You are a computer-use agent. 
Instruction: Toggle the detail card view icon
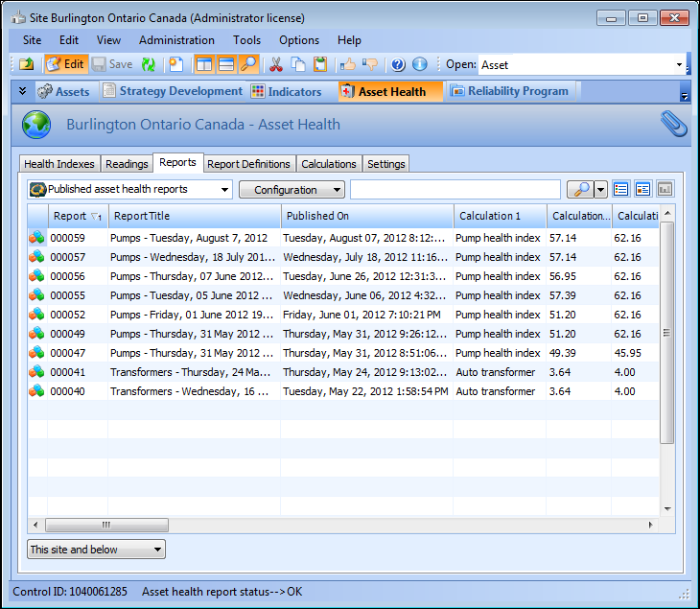(643, 190)
